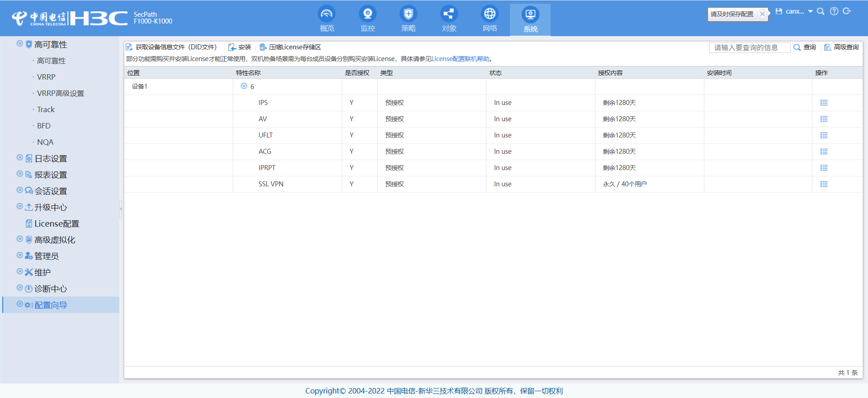Viewport: 868px width, 398px height.
Task: Click the 升级中心 upload icon
Action: click(29, 207)
